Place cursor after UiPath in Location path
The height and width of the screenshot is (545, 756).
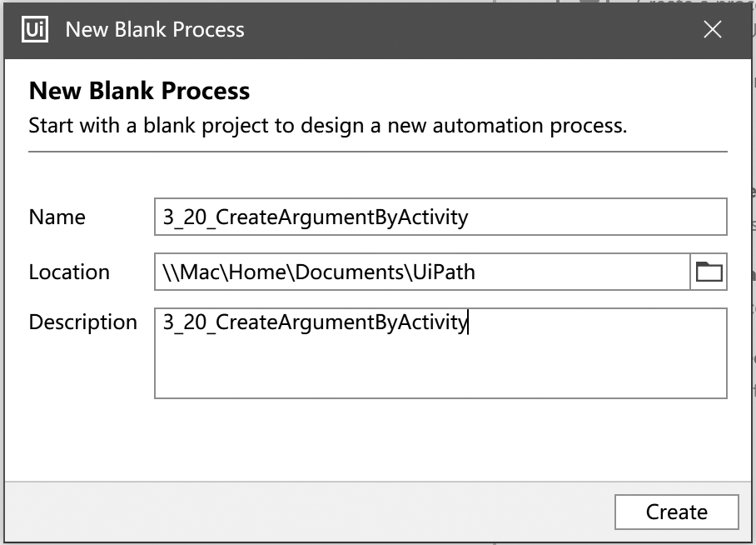tap(476, 272)
